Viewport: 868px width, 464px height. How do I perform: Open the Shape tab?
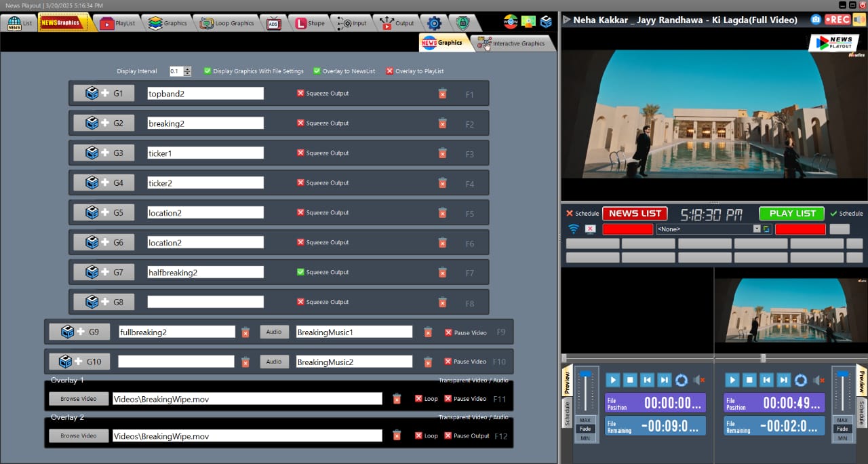pyautogui.click(x=310, y=23)
